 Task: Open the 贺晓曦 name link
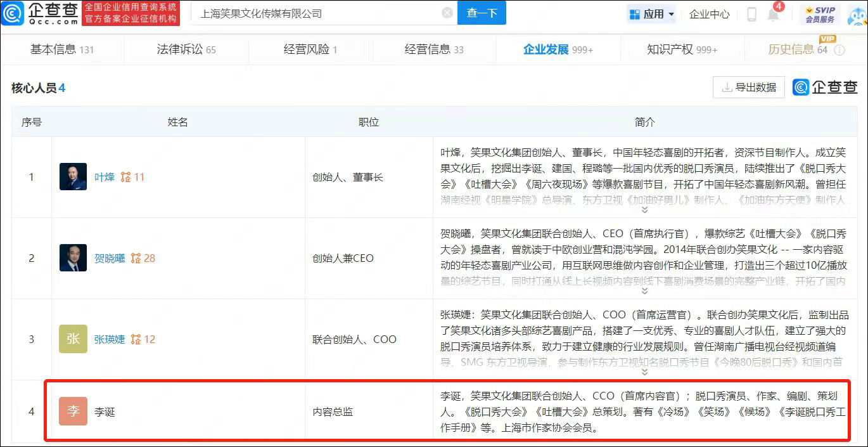tap(110, 259)
